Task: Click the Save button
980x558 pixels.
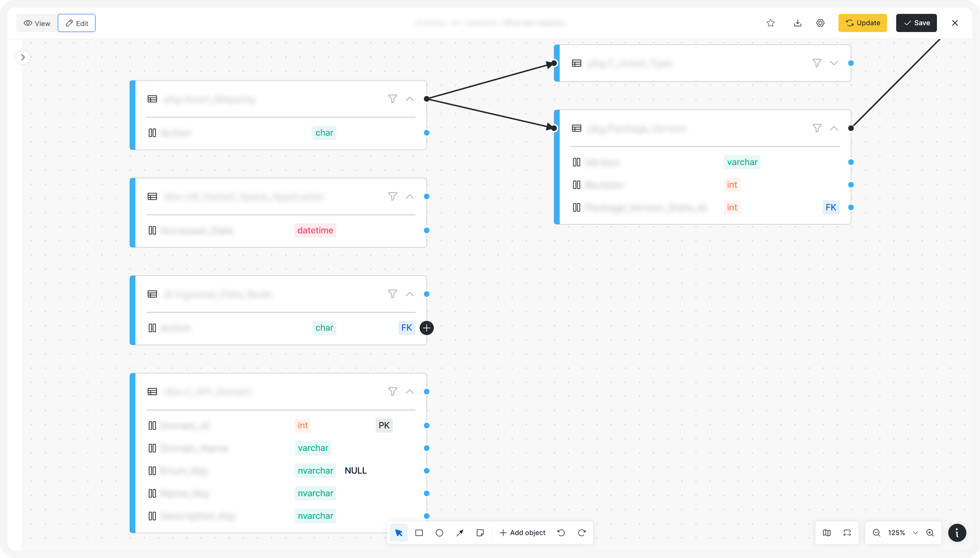Action: coord(916,23)
